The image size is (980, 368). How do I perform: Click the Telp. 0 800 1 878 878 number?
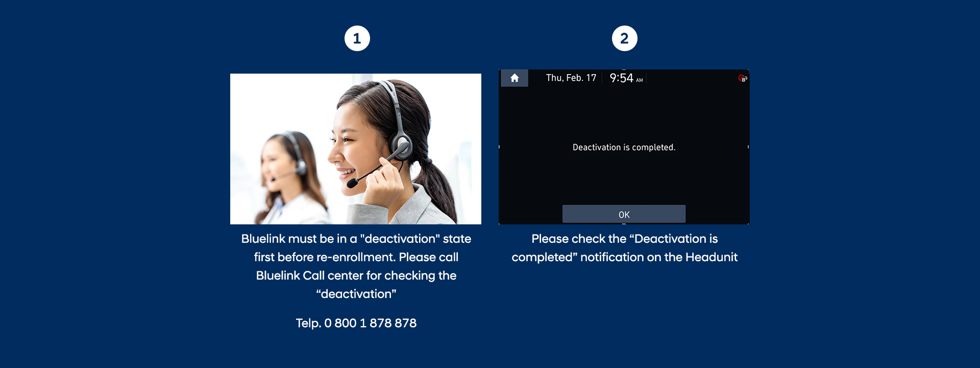pyautogui.click(x=356, y=323)
